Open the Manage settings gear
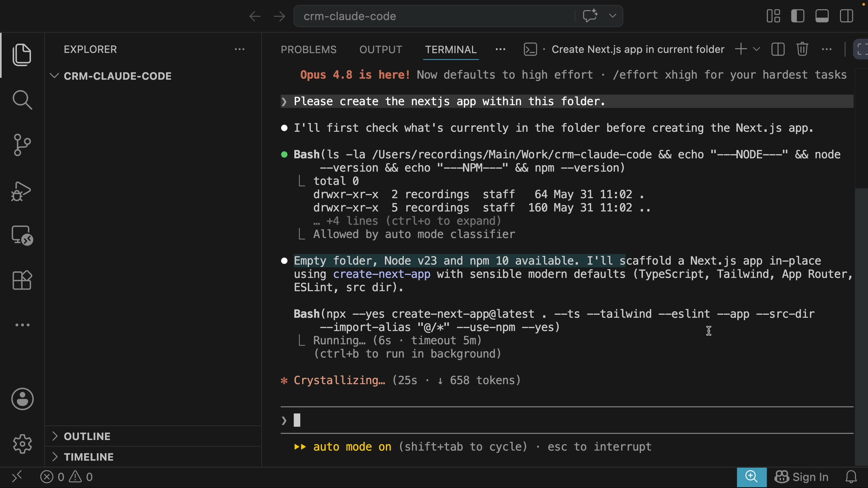The height and width of the screenshot is (488, 868). 22,444
